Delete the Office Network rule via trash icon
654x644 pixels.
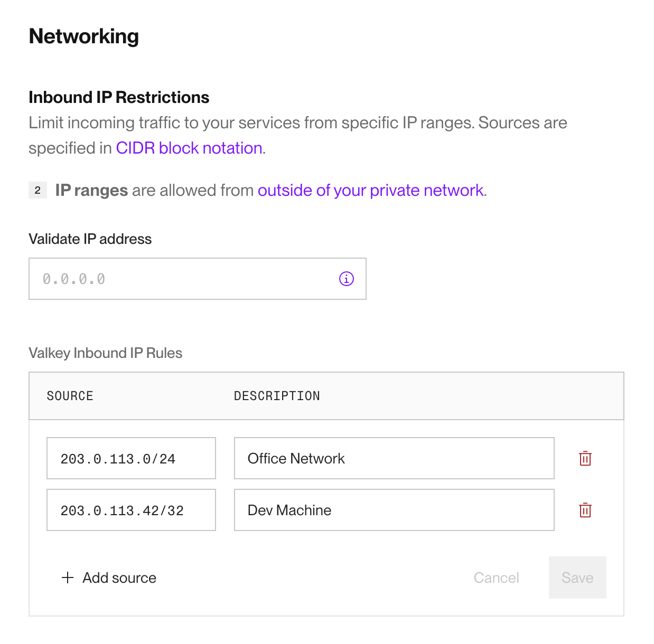pyautogui.click(x=585, y=458)
